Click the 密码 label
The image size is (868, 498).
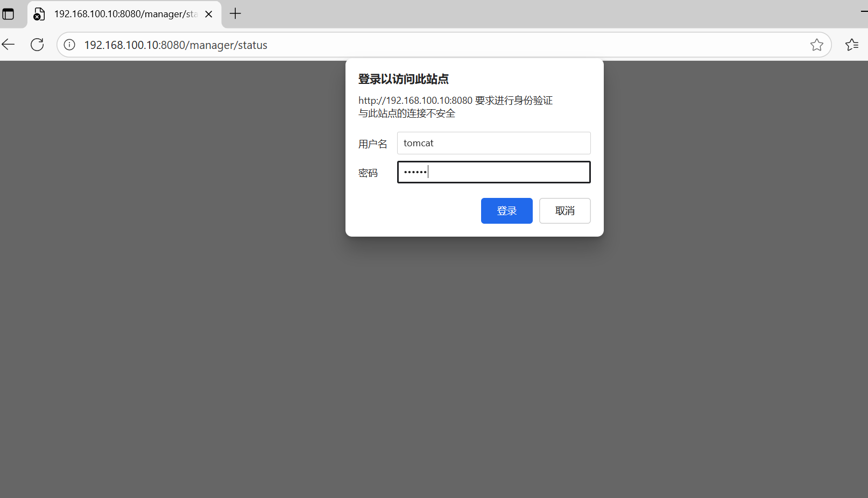[368, 173]
